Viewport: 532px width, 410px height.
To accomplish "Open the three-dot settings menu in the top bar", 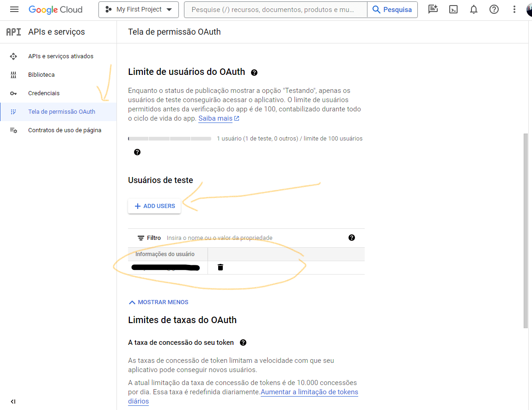I will pos(514,10).
